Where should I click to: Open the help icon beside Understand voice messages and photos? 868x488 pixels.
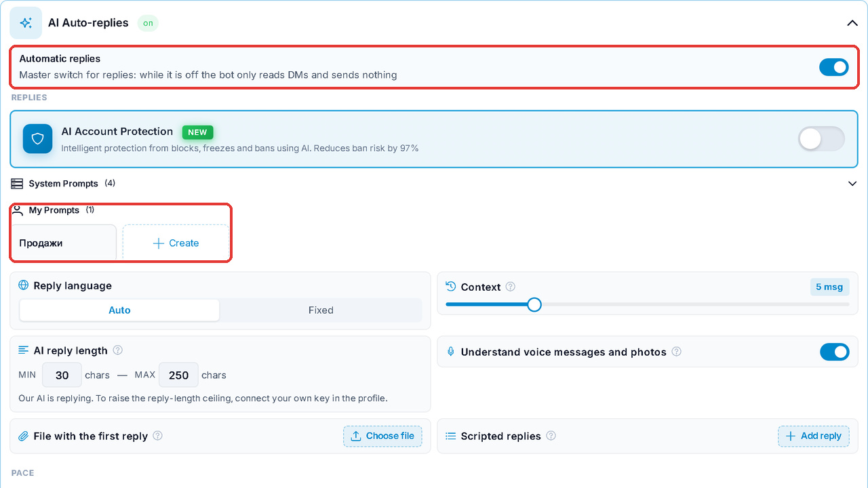pyautogui.click(x=676, y=352)
